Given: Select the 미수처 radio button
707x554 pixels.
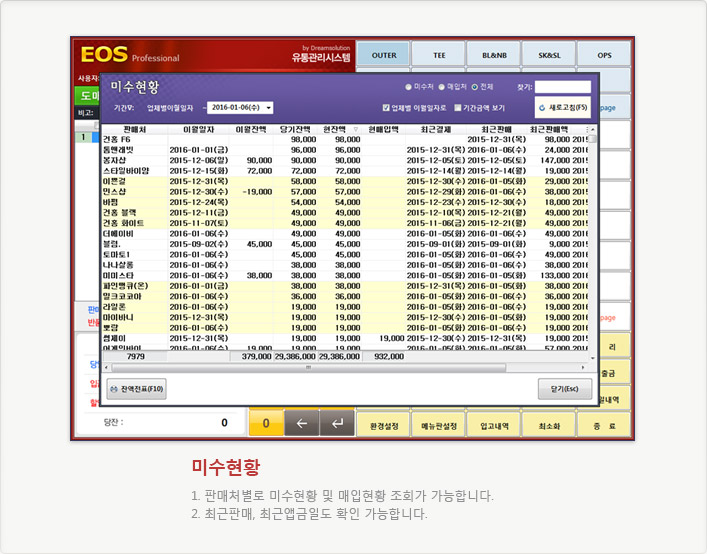Looking at the screenshot, I should [x=409, y=87].
